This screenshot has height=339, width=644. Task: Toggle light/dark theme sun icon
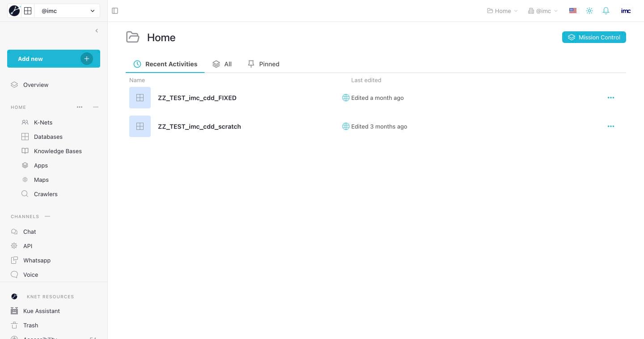(589, 11)
